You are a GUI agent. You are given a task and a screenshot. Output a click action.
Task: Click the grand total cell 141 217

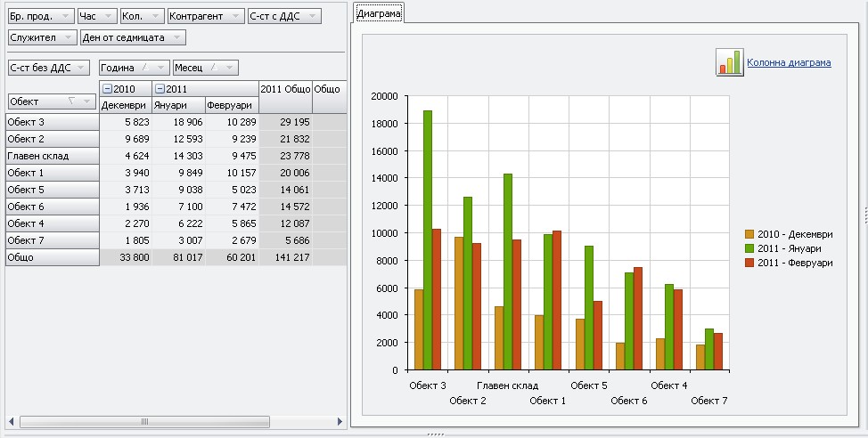tap(286, 257)
